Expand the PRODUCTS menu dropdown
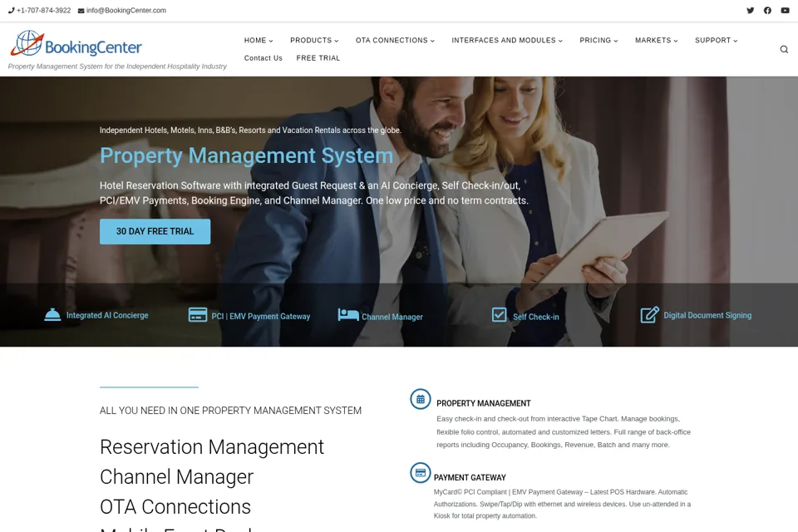Viewport: 798px width, 532px height. (x=314, y=40)
